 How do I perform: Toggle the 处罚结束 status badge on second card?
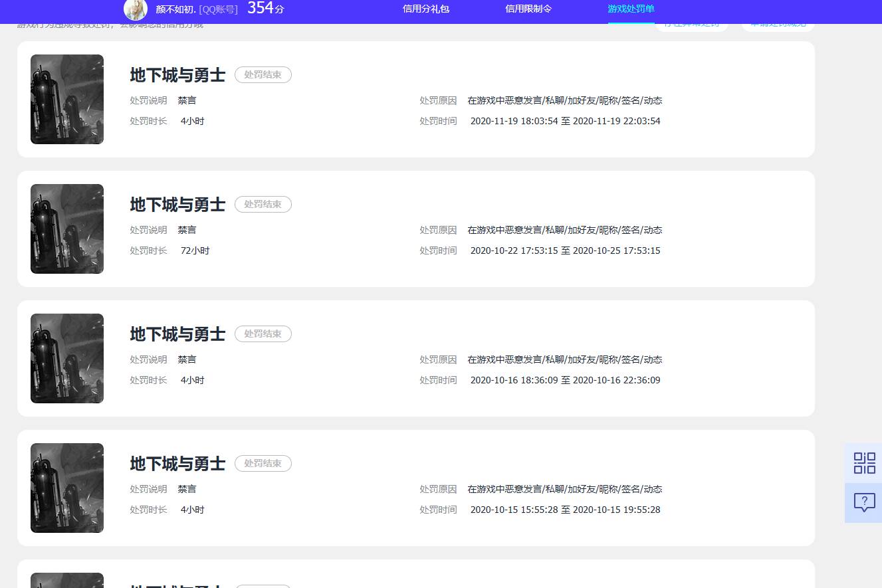tap(263, 204)
